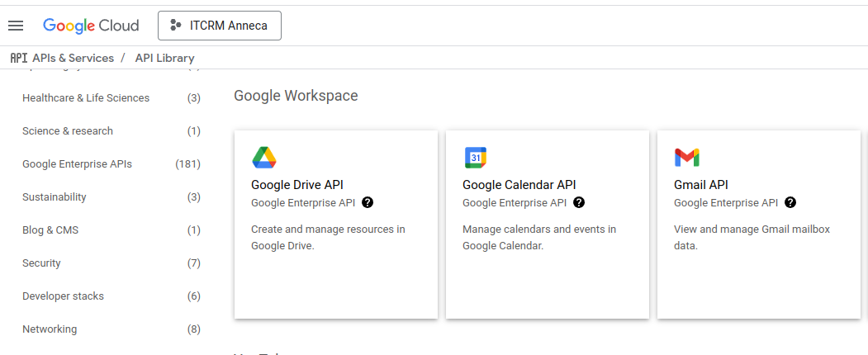Click the Google Drive icon
This screenshot has height=355, width=868.
pyautogui.click(x=264, y=158)
